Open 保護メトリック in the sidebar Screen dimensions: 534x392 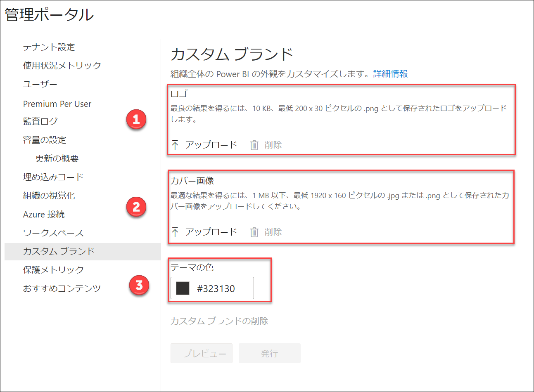click(53, 270)
